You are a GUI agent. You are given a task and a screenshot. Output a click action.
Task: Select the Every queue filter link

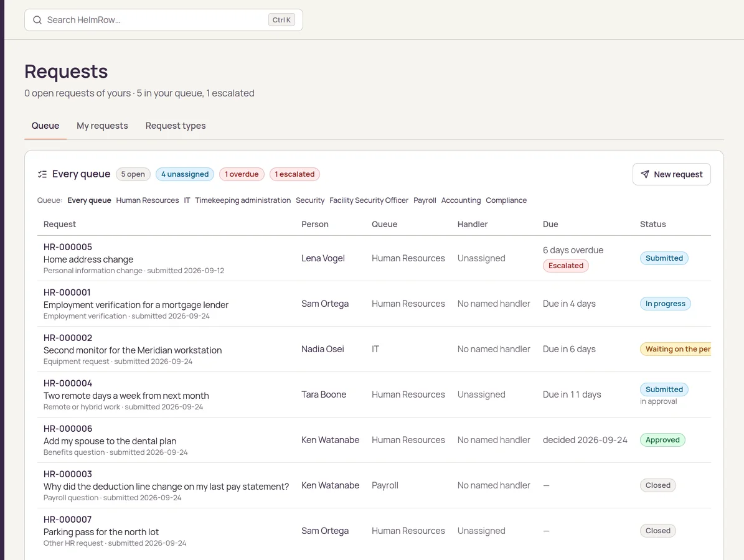point(89,200)
